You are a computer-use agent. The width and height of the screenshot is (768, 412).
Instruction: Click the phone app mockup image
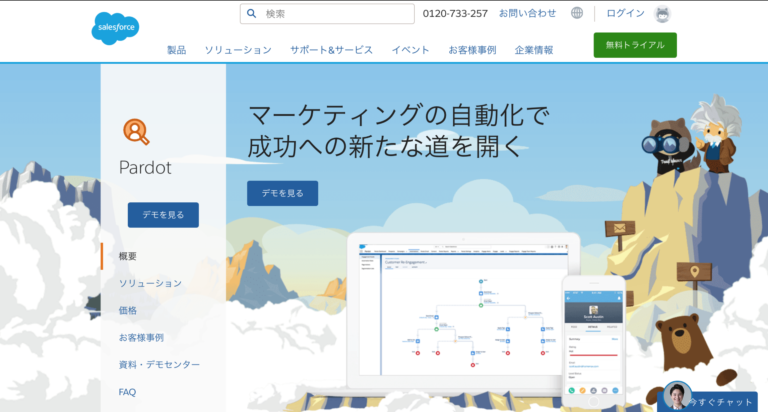[594, 341]
